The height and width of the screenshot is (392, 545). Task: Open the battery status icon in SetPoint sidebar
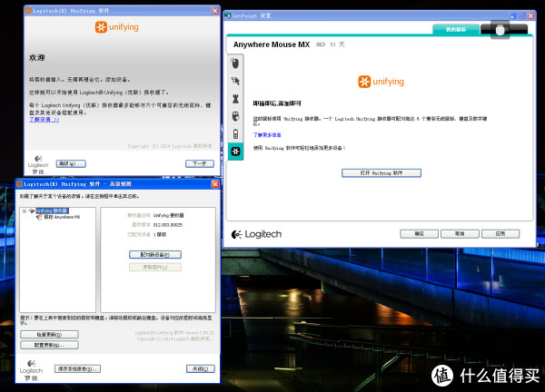235,133
